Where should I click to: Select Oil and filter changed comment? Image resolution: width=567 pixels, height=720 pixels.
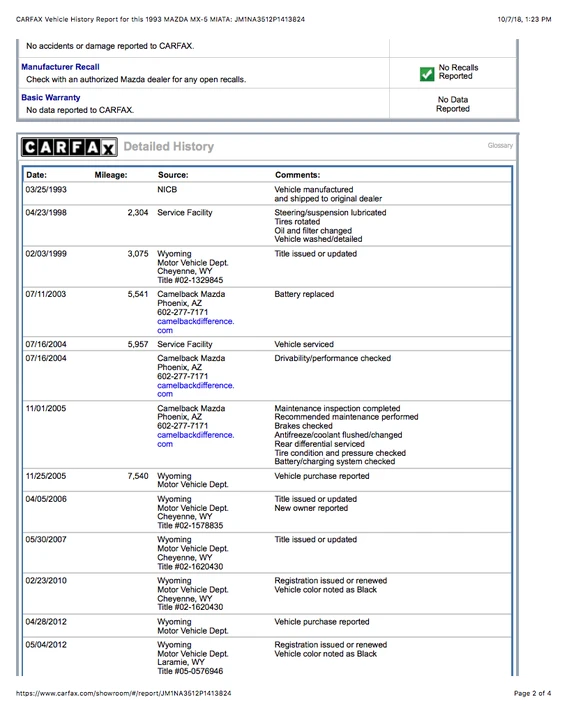(313, 231)
